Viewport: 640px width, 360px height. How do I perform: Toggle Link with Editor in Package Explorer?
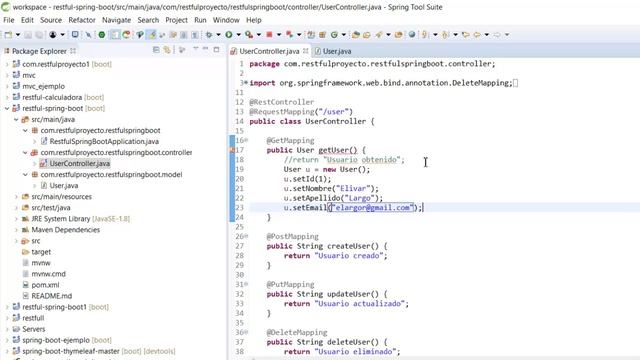coord(167,50)
